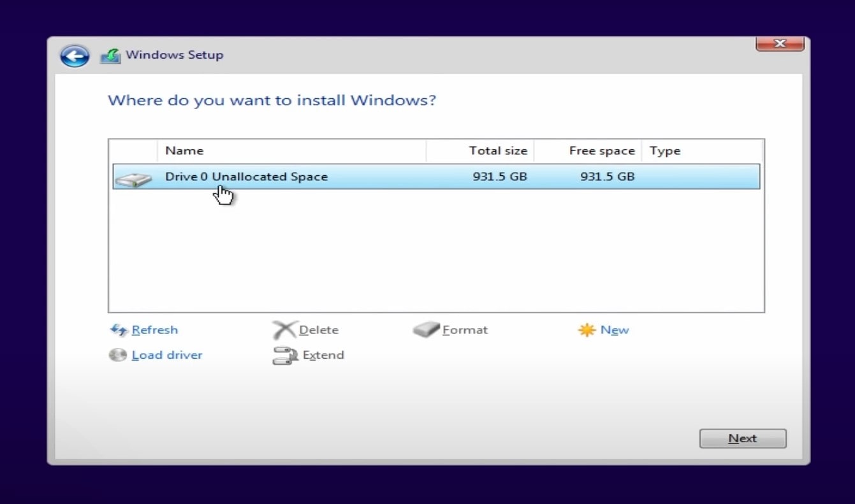This screenshot has height=504, width=855.
Task: Click the Refresh arrows icon
Action: coord(119,330)
